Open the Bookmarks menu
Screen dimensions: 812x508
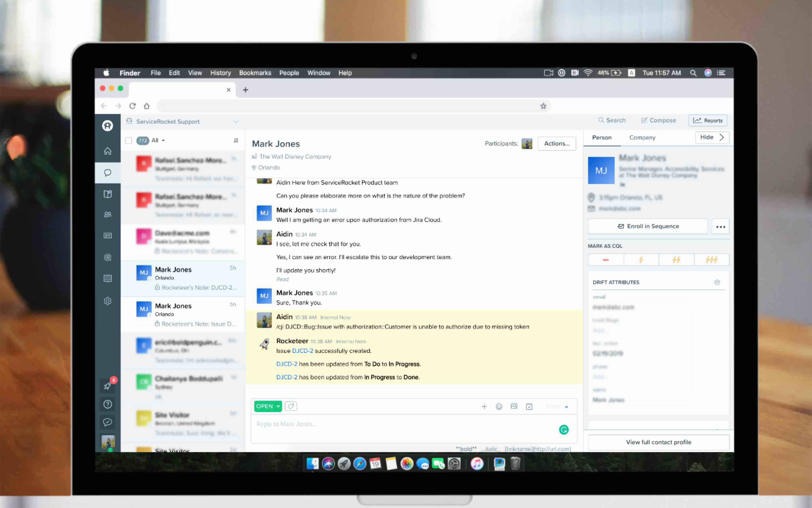pyautogui.click(x=255, y=73)
